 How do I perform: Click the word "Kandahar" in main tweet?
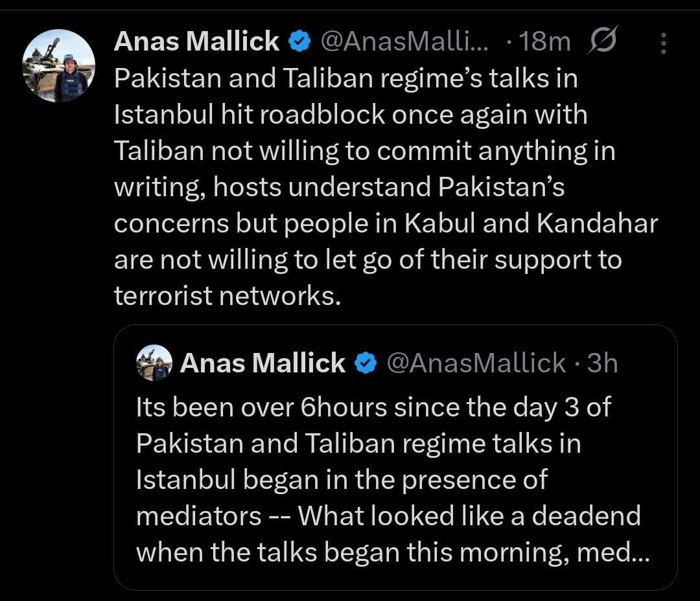click(x=597, y=223)
